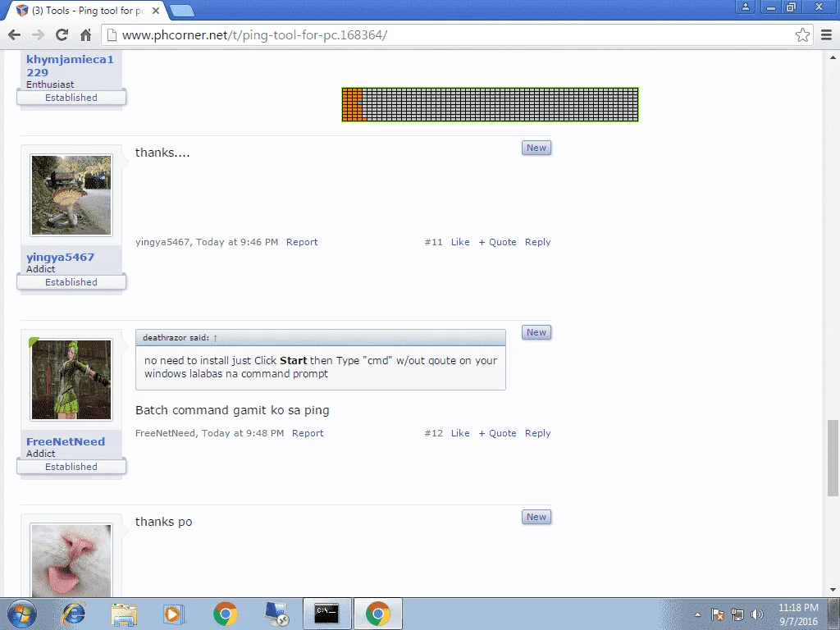This screenshot has height=630, width=840.
Task: Open FreeNetNeed profile name link
Action: click(x=66, y=441)
